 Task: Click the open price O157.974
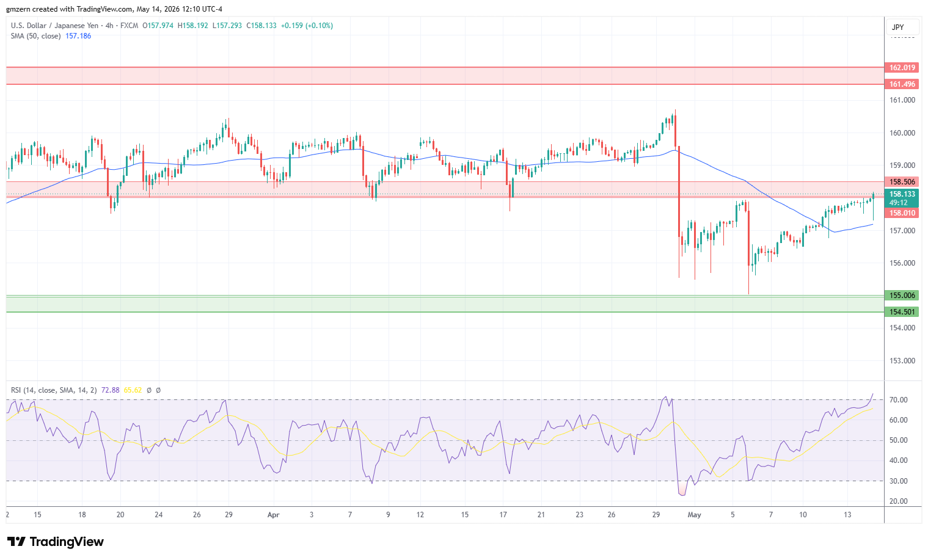158,26
